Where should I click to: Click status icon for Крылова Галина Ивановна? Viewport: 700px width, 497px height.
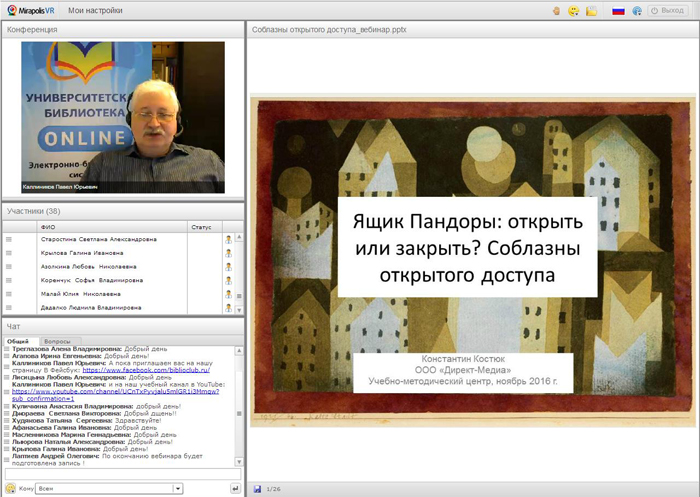coord(228,253)
